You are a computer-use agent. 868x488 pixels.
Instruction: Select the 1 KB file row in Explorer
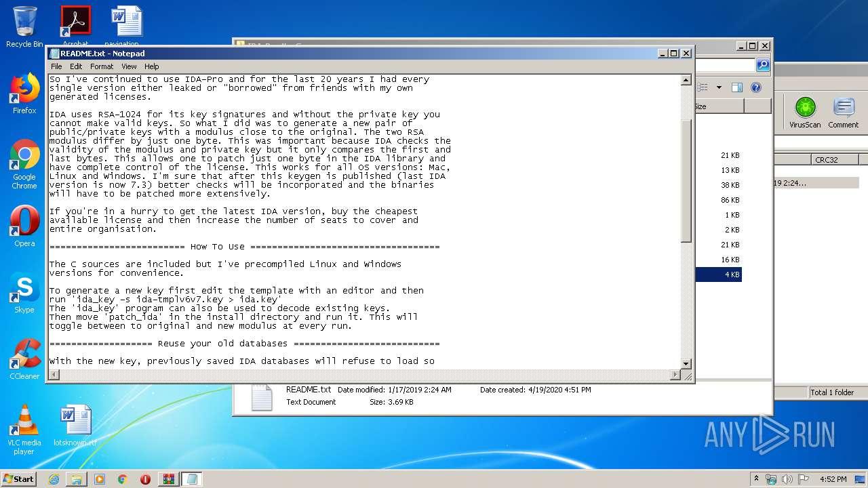pos(718,215)
